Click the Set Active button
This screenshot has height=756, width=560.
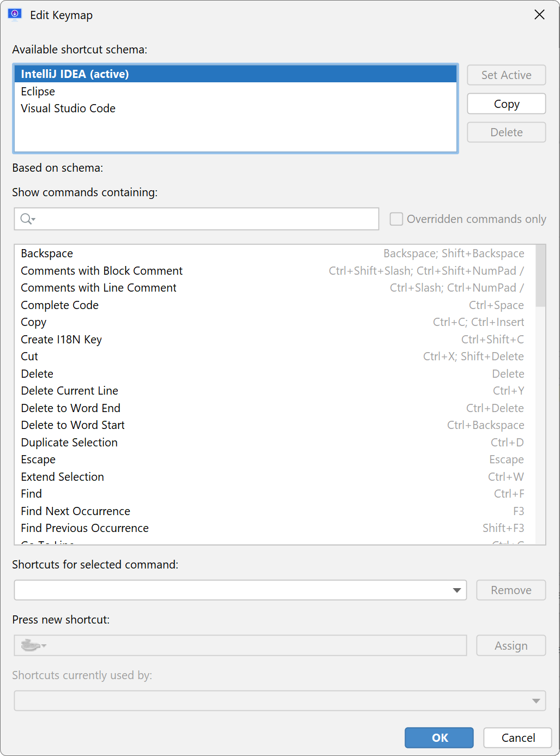(507, 75)
